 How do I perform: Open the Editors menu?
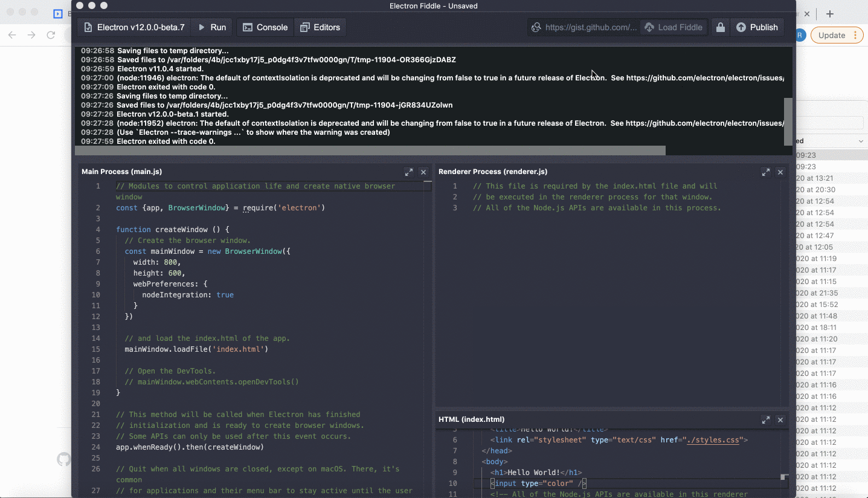(x=320, y=27)
